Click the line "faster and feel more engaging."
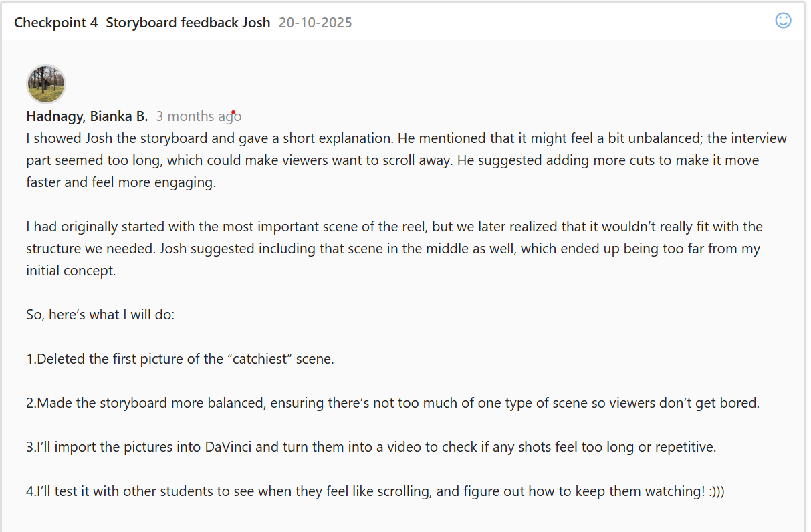 (121, 182)
